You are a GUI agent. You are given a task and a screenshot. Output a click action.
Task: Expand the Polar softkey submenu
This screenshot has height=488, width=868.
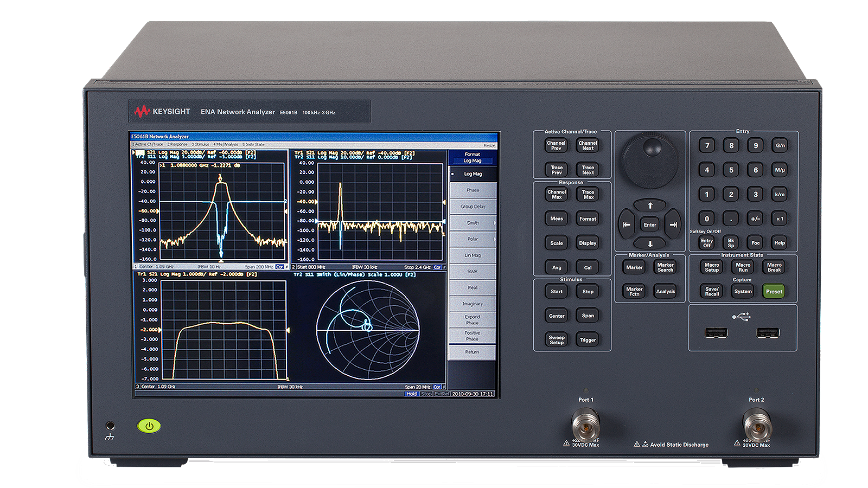click(473, 239)
